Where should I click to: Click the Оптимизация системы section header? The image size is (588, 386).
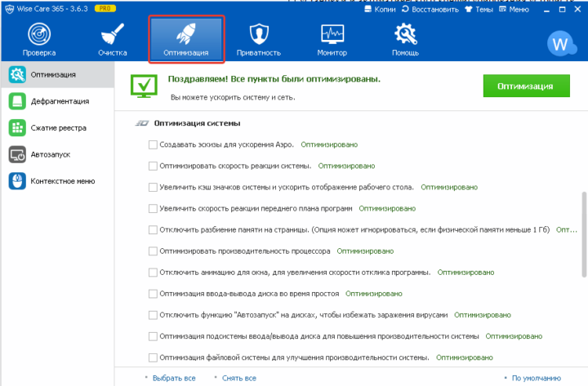(198, 123)
